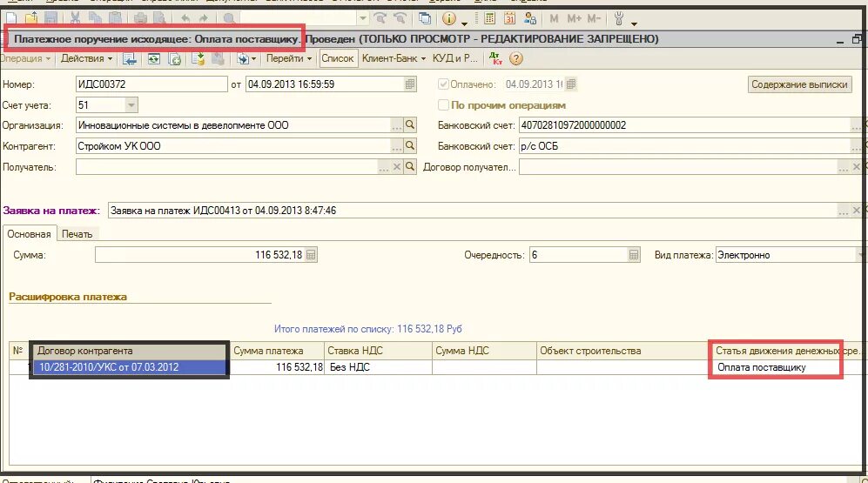The image size is (868, 483).
Task: Click the Paste clipboard icon
Action: coord(115,18)
